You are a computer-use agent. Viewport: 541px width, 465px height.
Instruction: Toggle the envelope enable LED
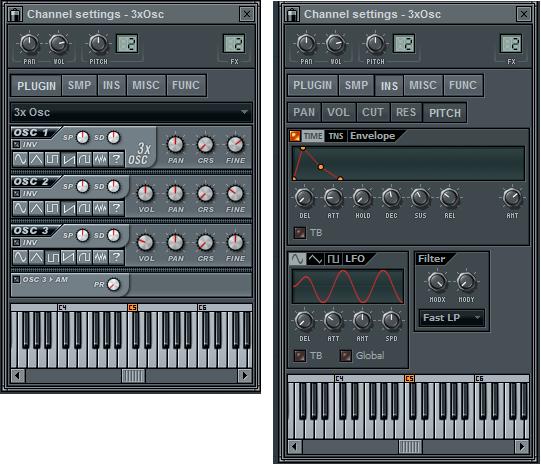coord(295,136)
